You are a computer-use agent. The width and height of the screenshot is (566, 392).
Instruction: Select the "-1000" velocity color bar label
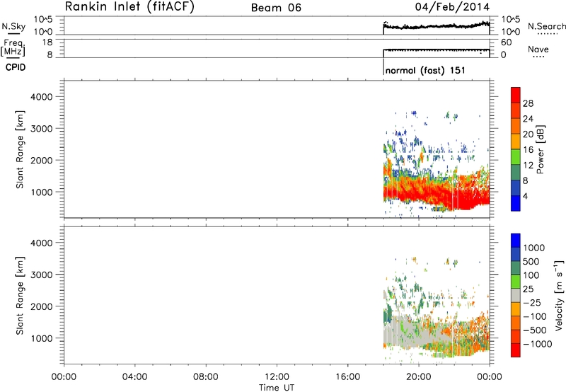(x=538, y=344)
